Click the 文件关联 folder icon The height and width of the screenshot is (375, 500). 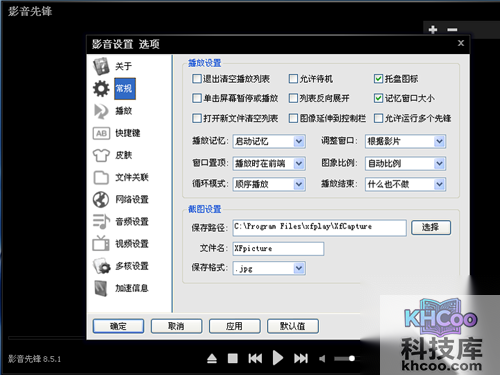101,178
